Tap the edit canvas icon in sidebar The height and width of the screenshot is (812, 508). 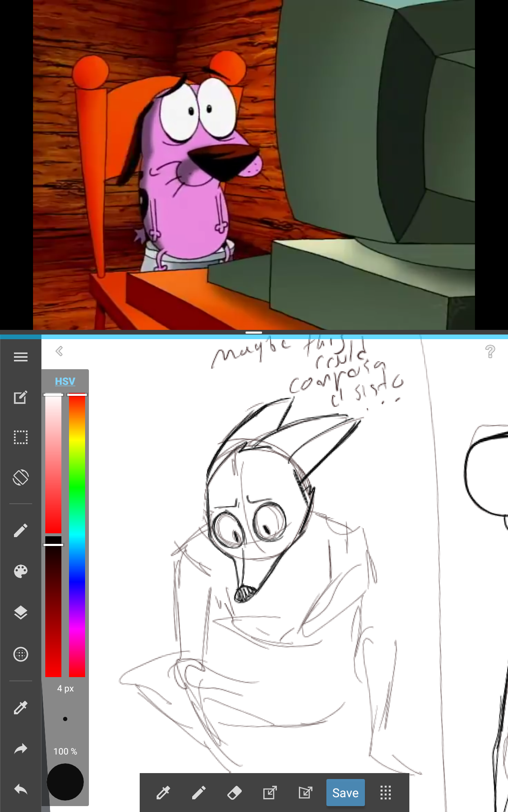click(20, 397)
